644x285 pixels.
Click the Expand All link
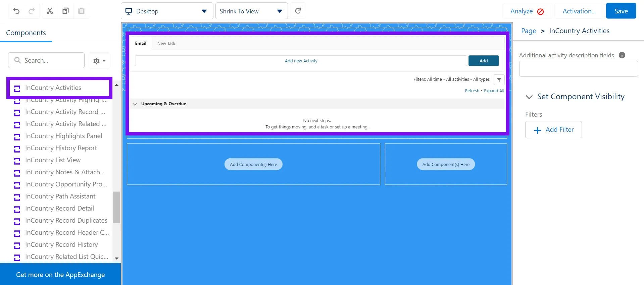coord(494,91)
